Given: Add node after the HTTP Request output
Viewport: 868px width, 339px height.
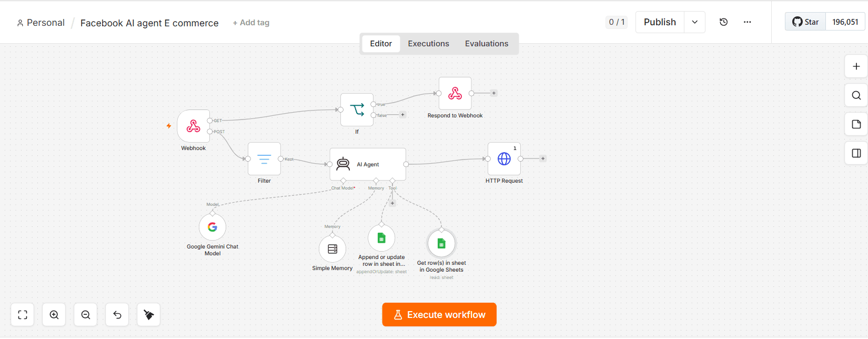Looking at the screenshot, I should coord(543,158).
